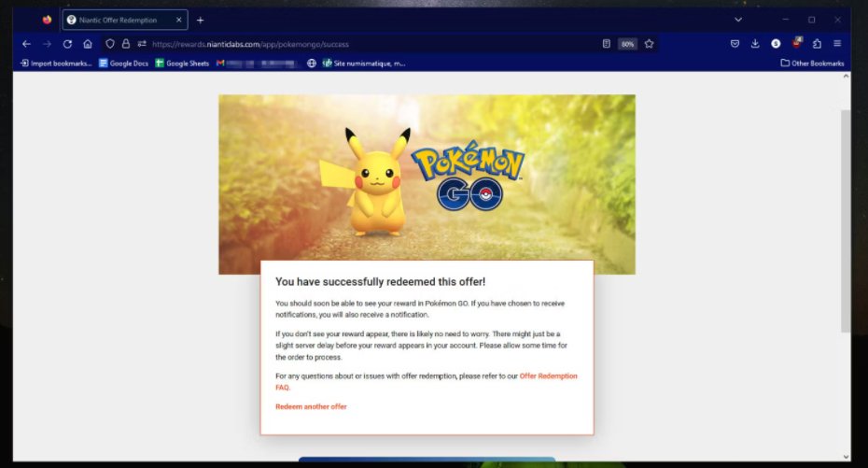The image size is (868, 468).
Task: Open the Google Sheets bookmark
Action: click(x=182, y=64)
